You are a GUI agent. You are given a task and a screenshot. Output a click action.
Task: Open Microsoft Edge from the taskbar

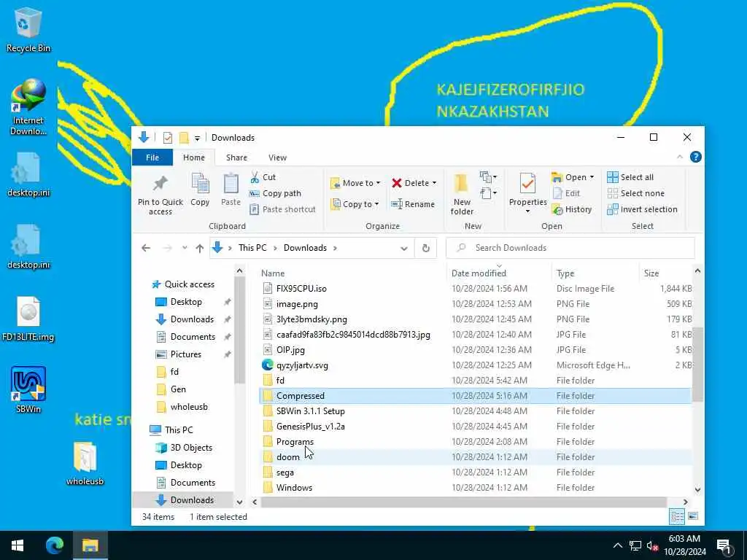tap(55, 545)
